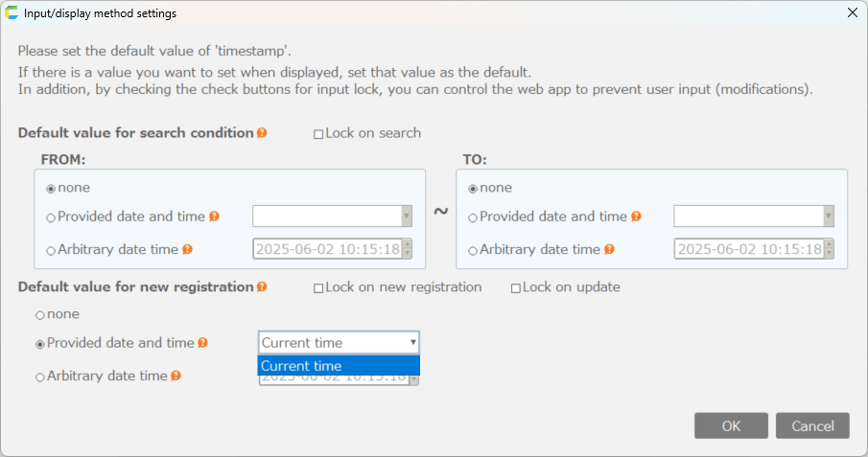
Task: Click help icon beside TO Arbitrary date time
Action: point(609,249)
